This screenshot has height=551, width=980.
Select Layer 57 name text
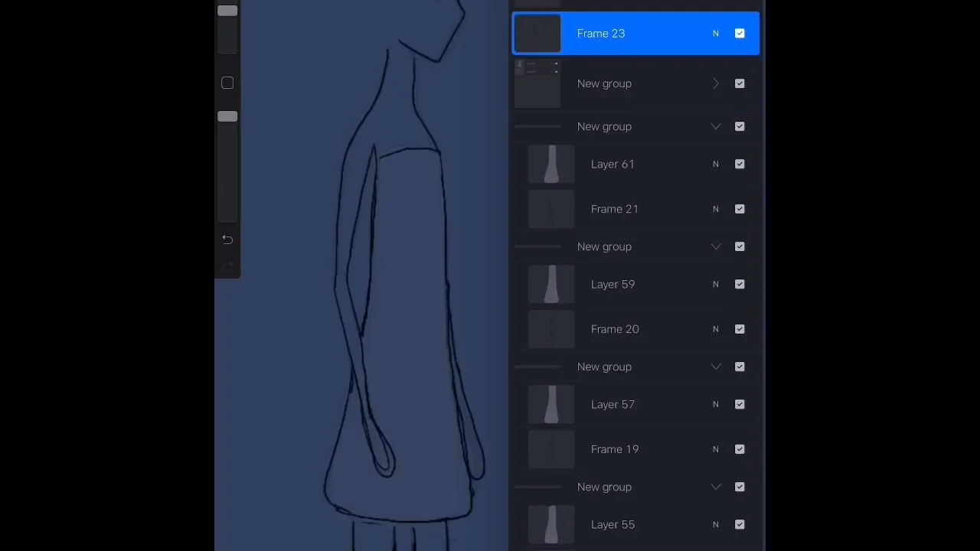tap(612, 404)
